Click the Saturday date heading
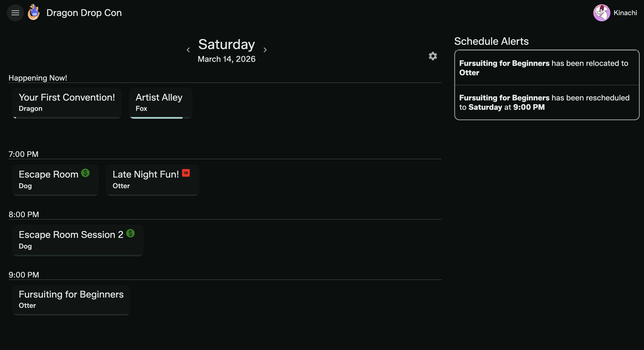Screen dimensions: 644x350 pyautogui.click(x=227, y=45)
